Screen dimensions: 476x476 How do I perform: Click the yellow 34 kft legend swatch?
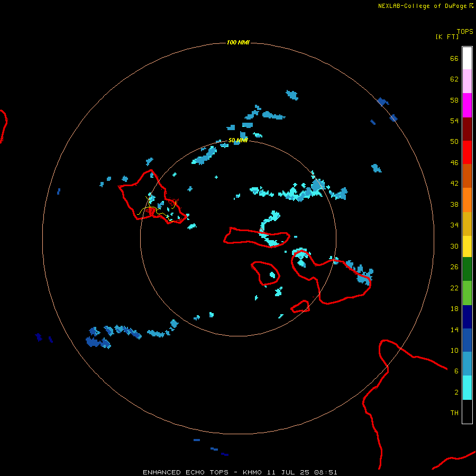coord(467,246)
